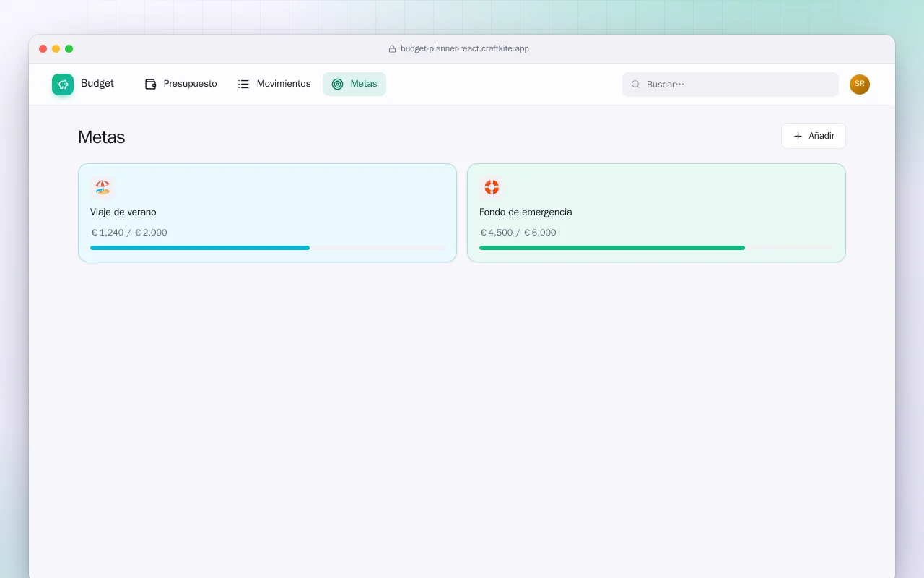Click the Fondo de emergencia progress bar
The image size is (924, 578).
[x=656, y=248]
